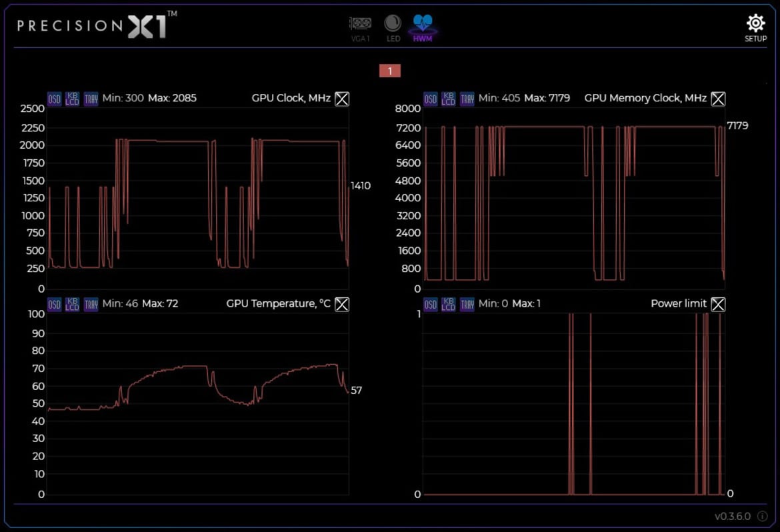Toggle TRAY for GPU Memory Clock graph

click(467, 99)
